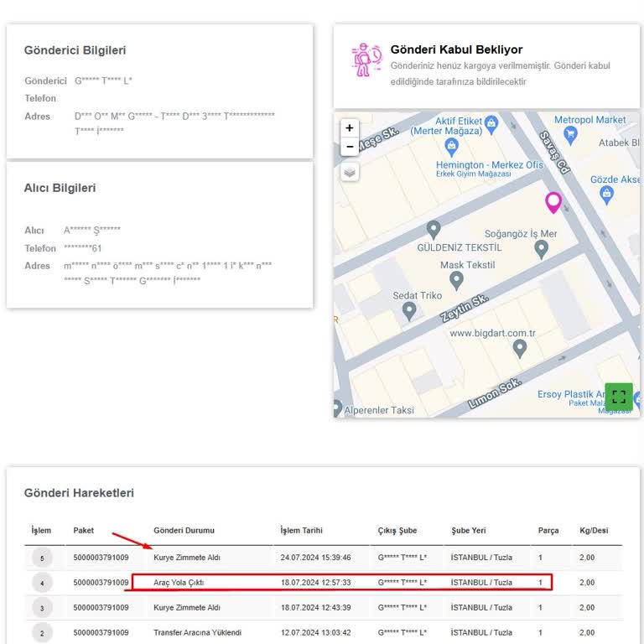Toggle fullscreen map view
644x644 pixels.
pyautogui.click(x=619, y=397)
